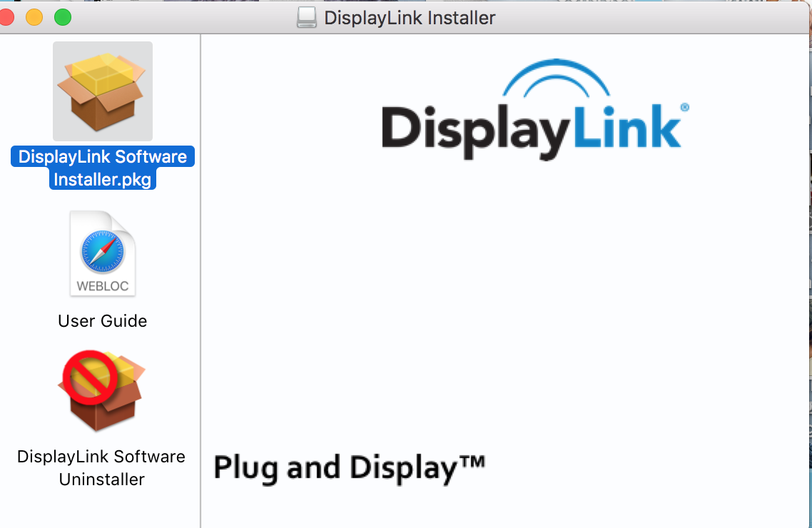Minimize the window with the yellow button
The width and height of the screenshot is (812, 528).
[x=34, y=17]
